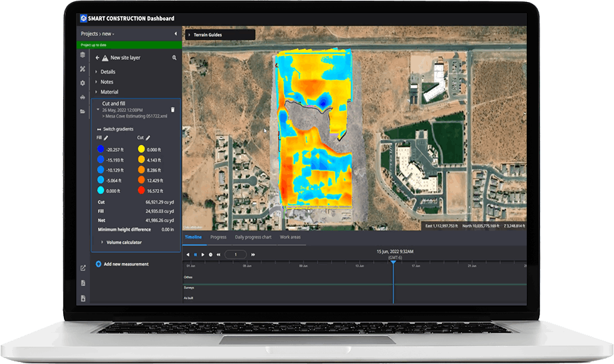This screenshot has height=364, width=614.
Task: Select the 12.429 ft cut color swatch
Action: [x=141, y=180]
